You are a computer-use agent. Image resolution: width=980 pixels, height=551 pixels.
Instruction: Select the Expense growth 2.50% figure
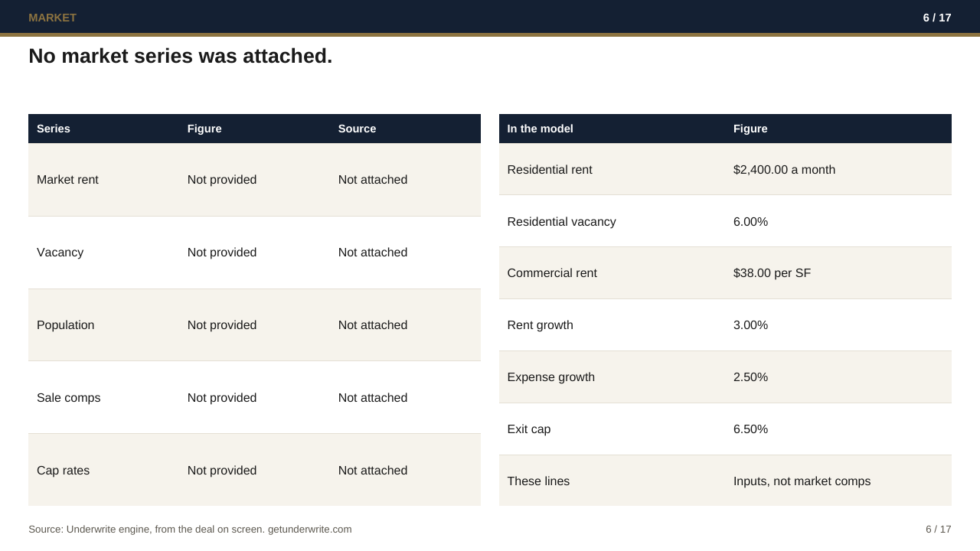(x=750, y=377)
